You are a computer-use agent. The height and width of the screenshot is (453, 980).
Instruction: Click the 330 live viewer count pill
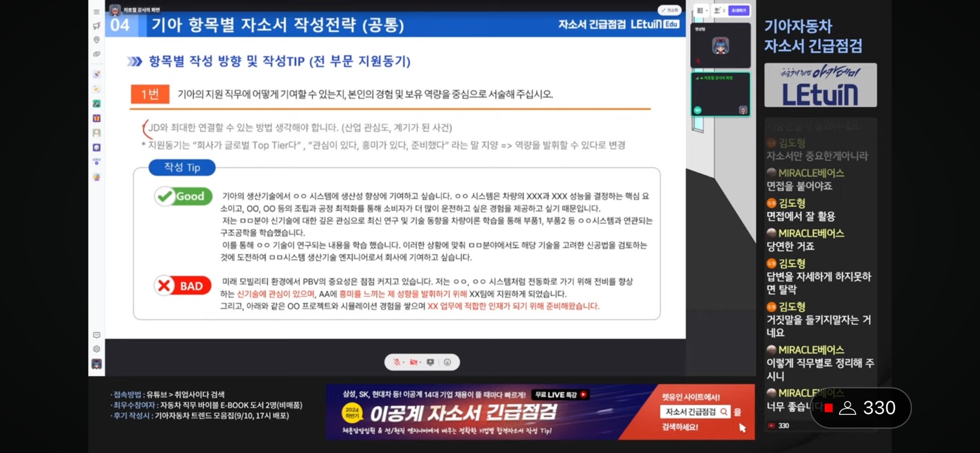860,408
